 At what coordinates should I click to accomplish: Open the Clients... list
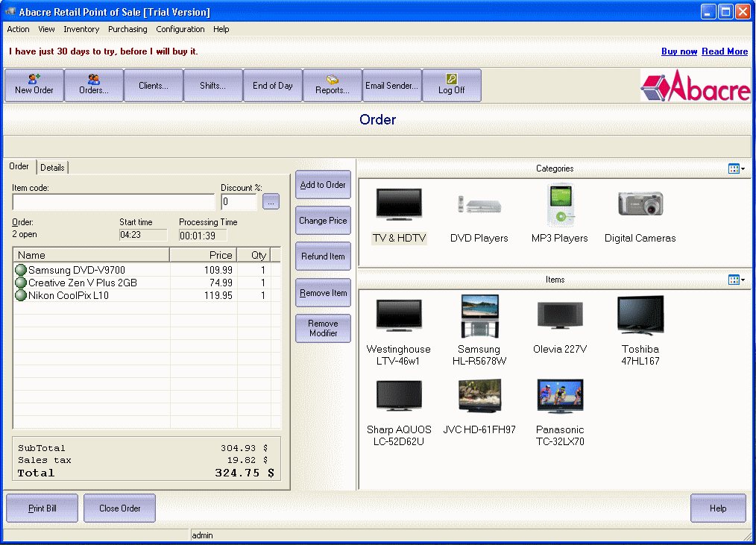(x=154, y=86)
